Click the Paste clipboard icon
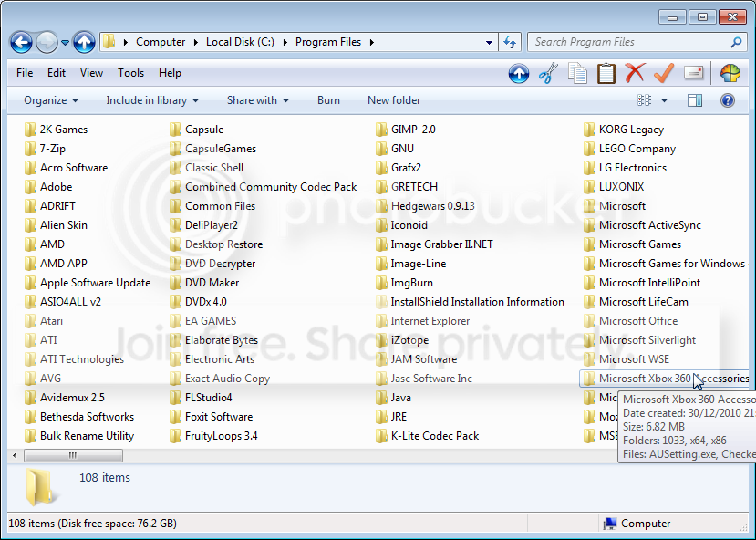Screen dimensions: 756x540 (606, 73)
